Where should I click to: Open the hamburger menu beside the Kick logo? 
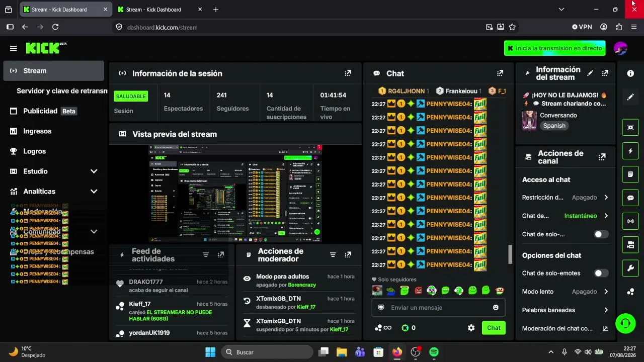(x=14, y=48)
